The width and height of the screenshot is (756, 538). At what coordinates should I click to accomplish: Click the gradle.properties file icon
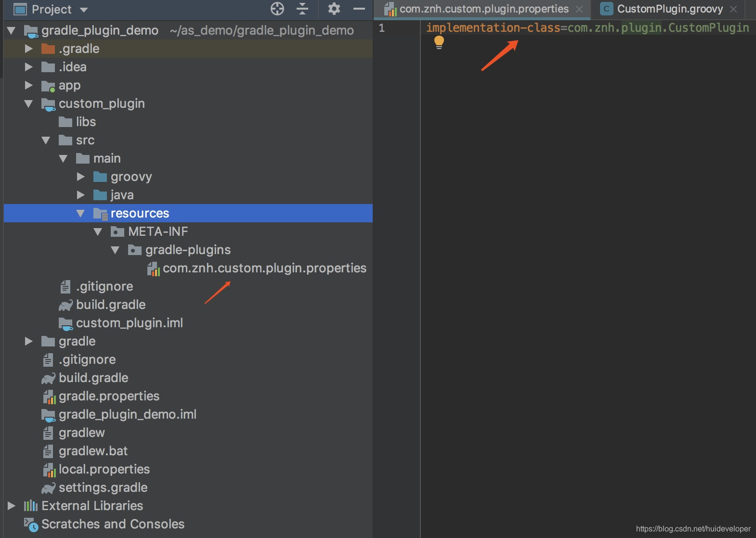[x=49, y=397]
